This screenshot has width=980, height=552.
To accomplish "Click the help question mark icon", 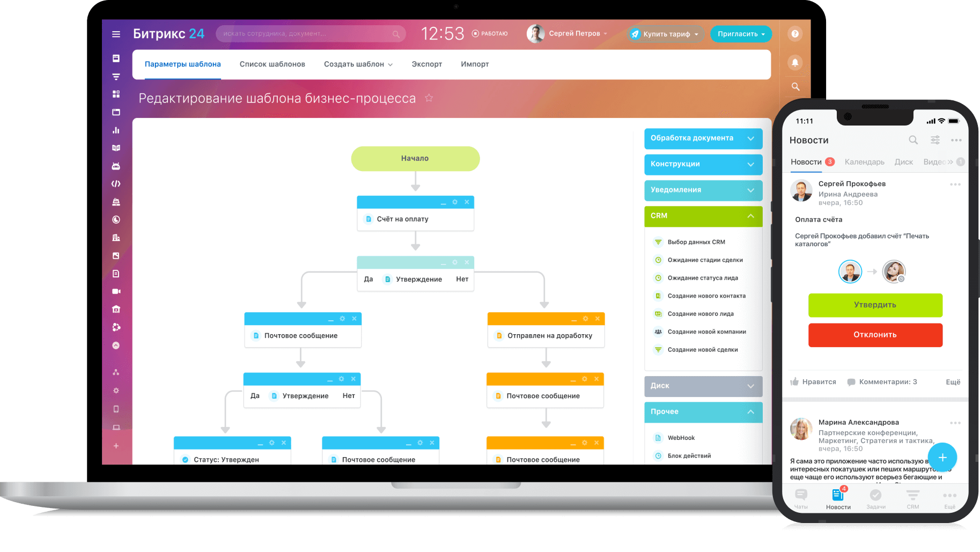I will pyautogui.click(x=795, y=34).
